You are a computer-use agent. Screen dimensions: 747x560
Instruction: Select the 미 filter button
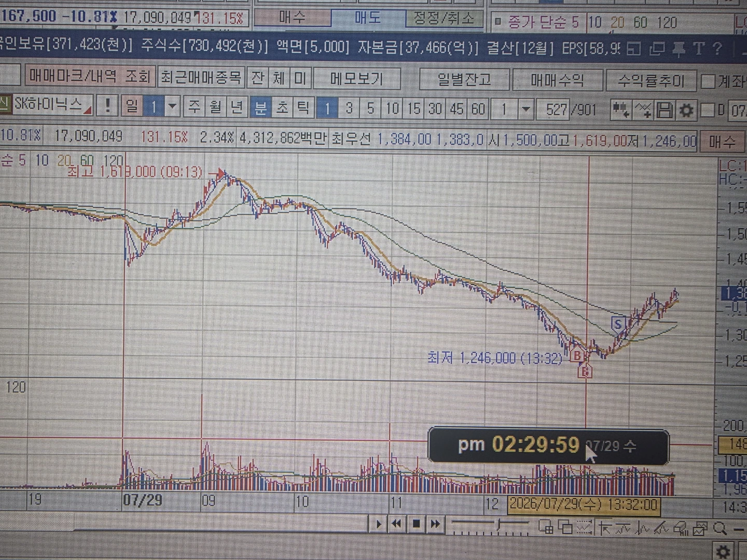[x=300, y=78]
